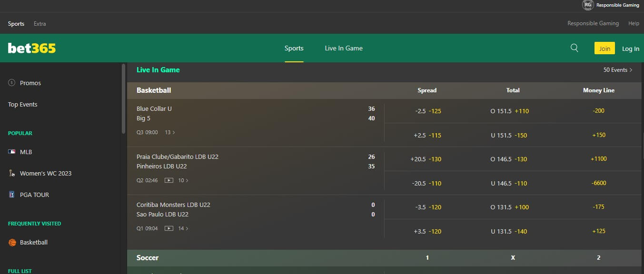Expand the 50 Events chevron
This screenshot has width=644, height=274.
point(631,70)
